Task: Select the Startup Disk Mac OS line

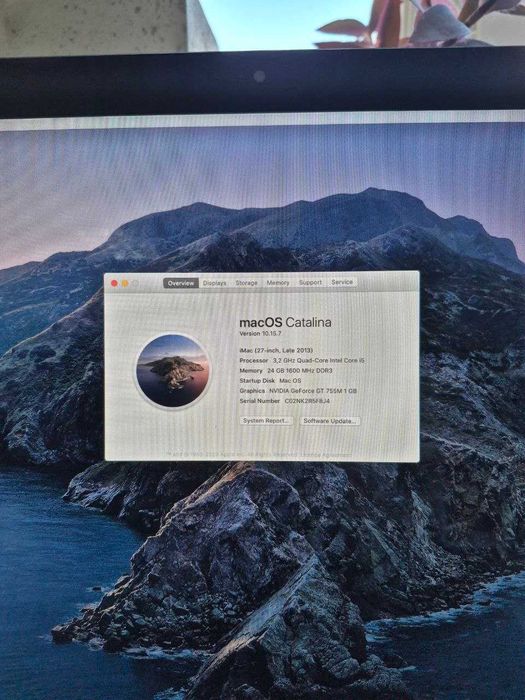Action: click(270, 381)
